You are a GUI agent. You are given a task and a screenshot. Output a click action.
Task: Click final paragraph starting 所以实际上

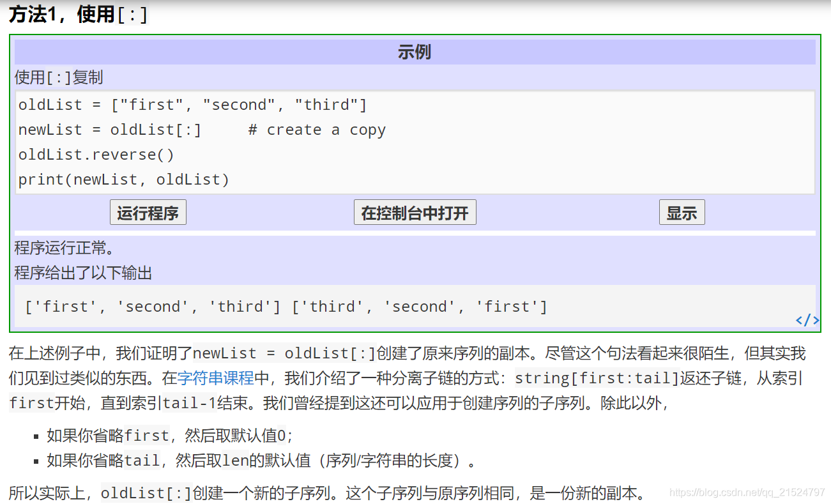(328, 493)
